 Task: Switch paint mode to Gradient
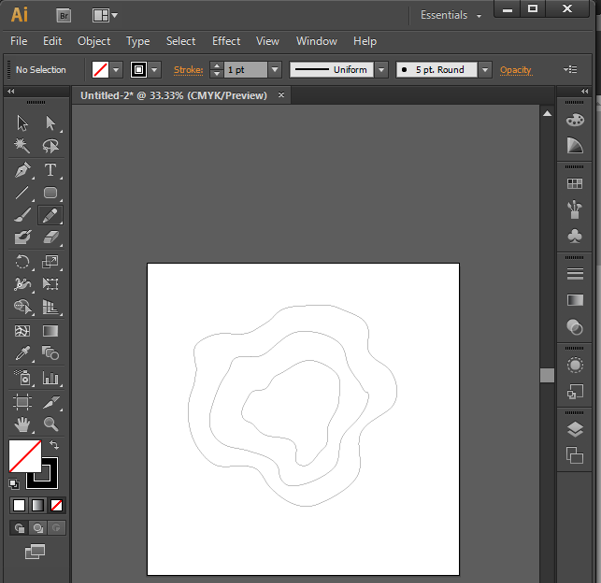(x=38, y=506)
